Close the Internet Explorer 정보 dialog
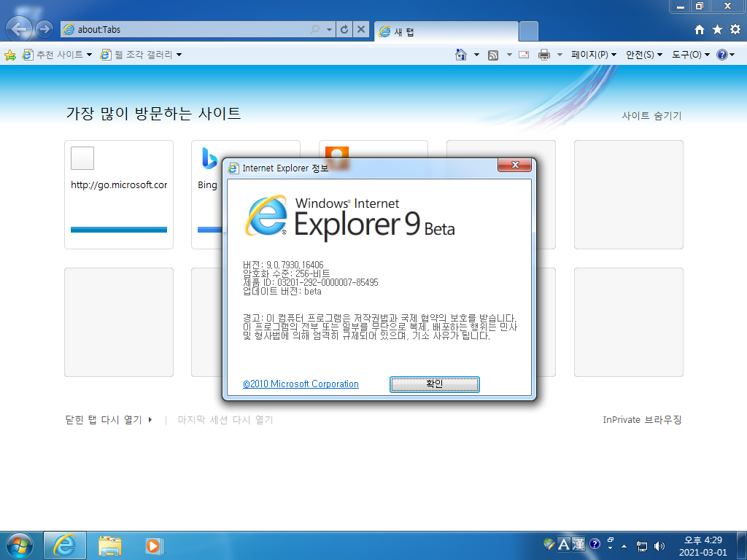The width and height of the screenshot is (747, 560). tap(514, 165)
